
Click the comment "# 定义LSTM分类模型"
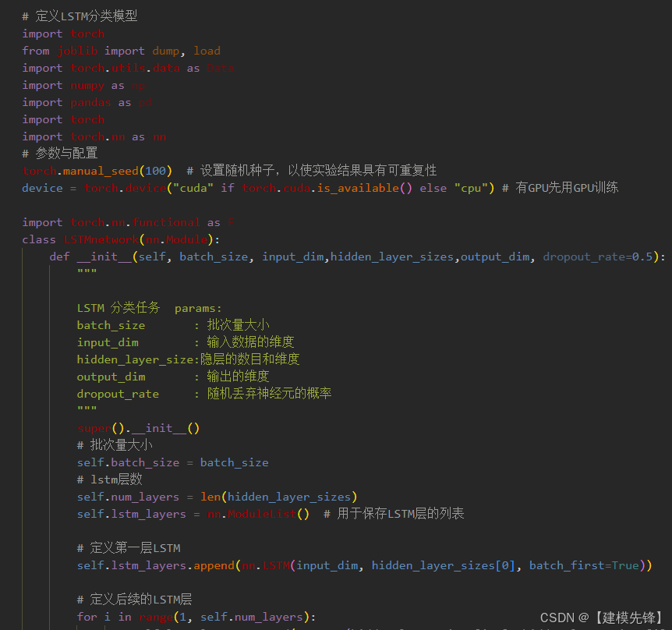point(80,16)
